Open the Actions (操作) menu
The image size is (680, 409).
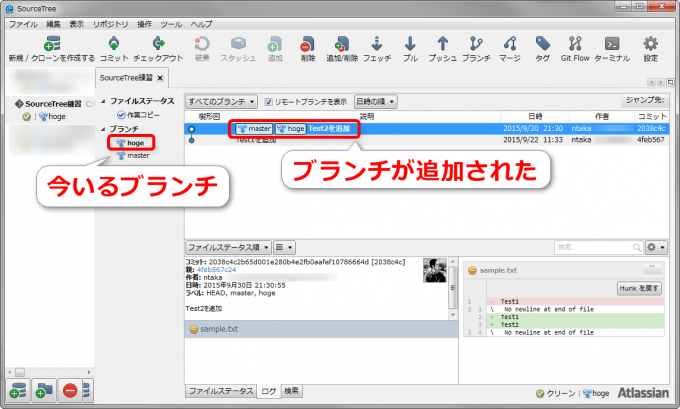point(144,24)
